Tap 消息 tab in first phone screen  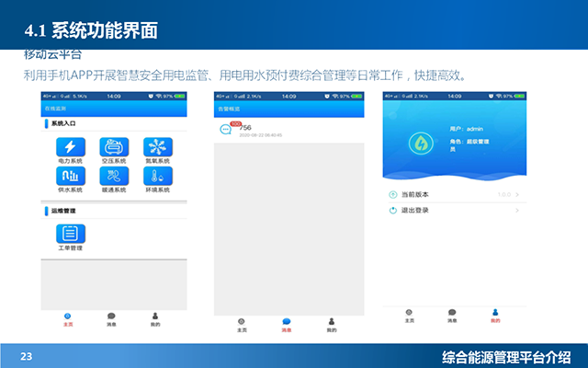coord(111,319)
